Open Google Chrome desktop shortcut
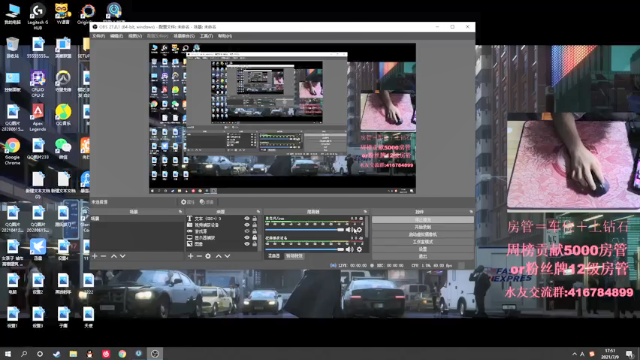Screen dimensions: 640x360 tap(12, 151)
